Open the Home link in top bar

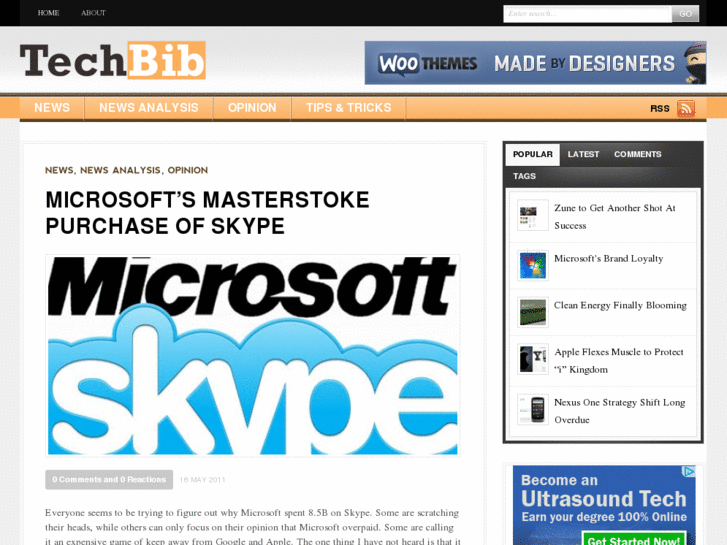tap(48, 13)
